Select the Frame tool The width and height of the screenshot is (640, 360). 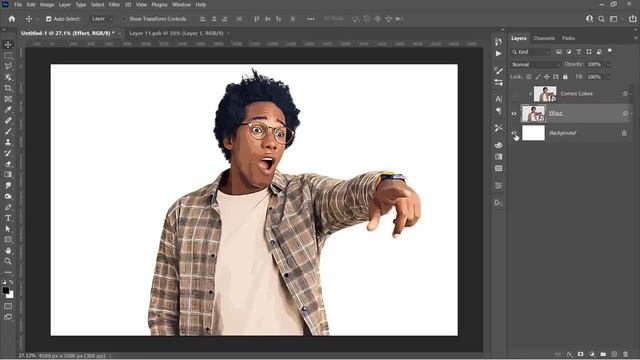tap(8, 99)
